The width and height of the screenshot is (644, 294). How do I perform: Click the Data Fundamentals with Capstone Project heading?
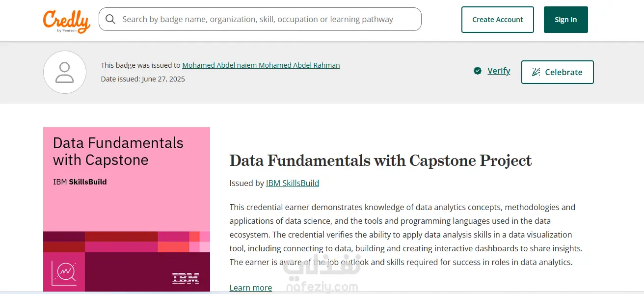pyautogui.click(x=380, y=160)
